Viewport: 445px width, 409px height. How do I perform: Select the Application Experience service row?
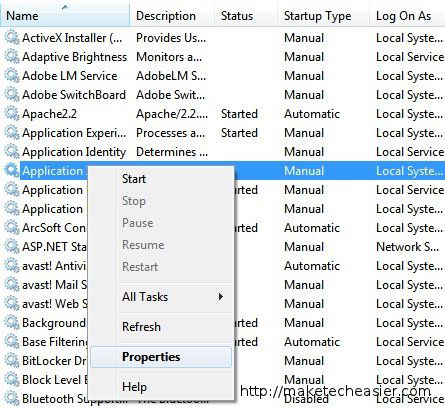point(222,133)
